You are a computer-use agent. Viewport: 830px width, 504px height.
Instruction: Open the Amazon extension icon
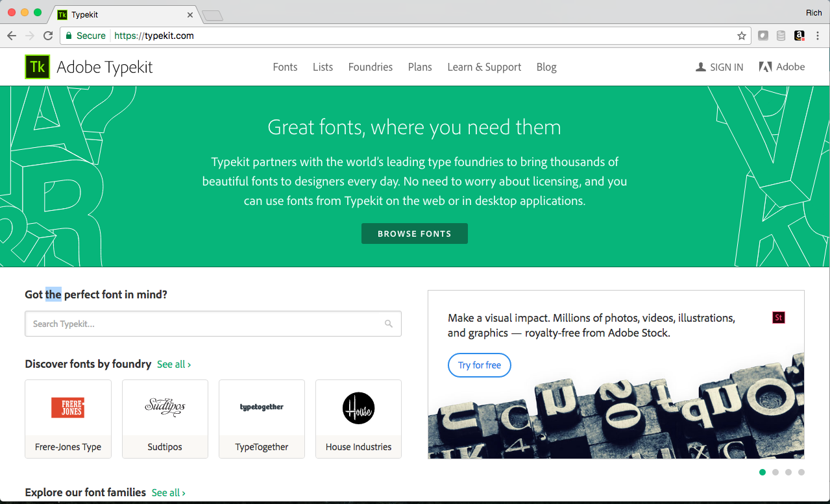pos(799,36)
